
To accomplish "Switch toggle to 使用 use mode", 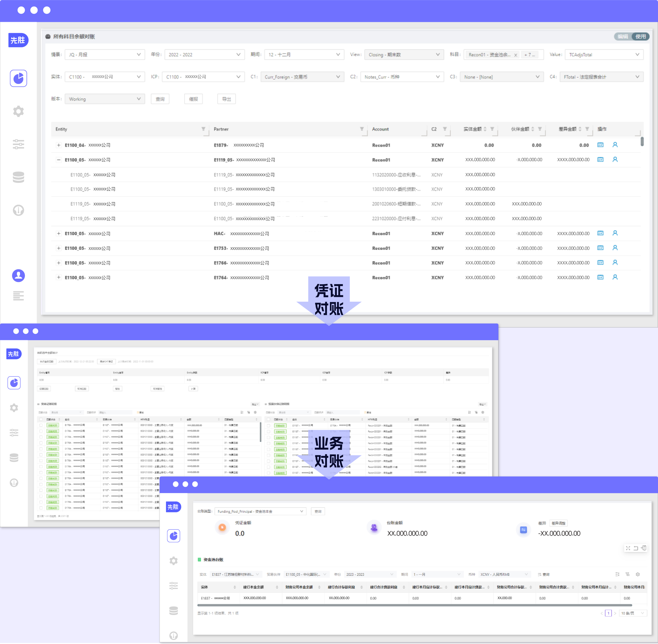I will click(x=640, y=37).
